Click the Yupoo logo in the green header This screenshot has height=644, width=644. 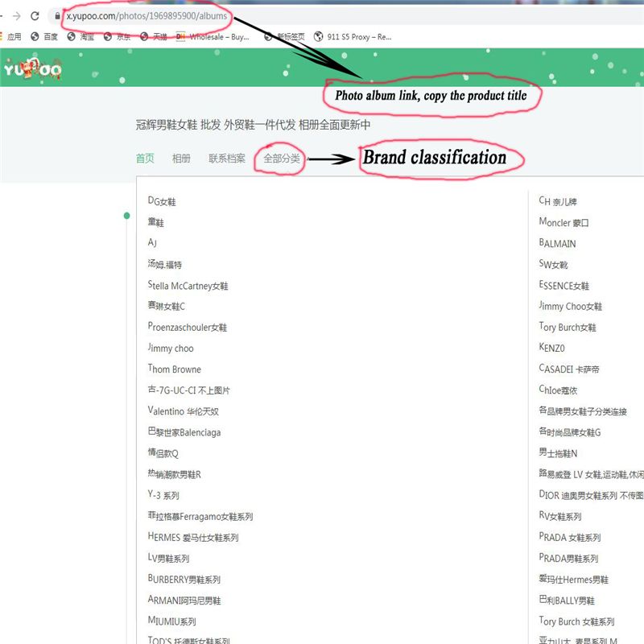tap(33, 69)
